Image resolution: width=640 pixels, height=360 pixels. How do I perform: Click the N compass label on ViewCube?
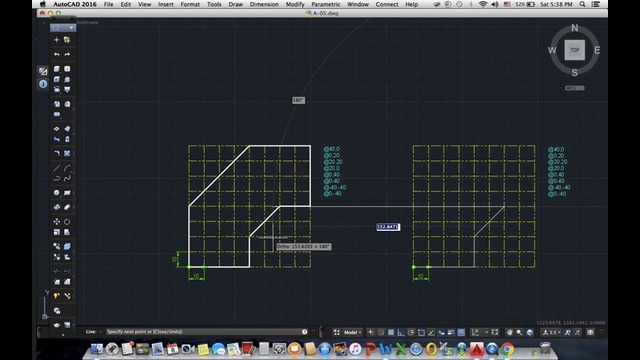[x=575, y=28]
